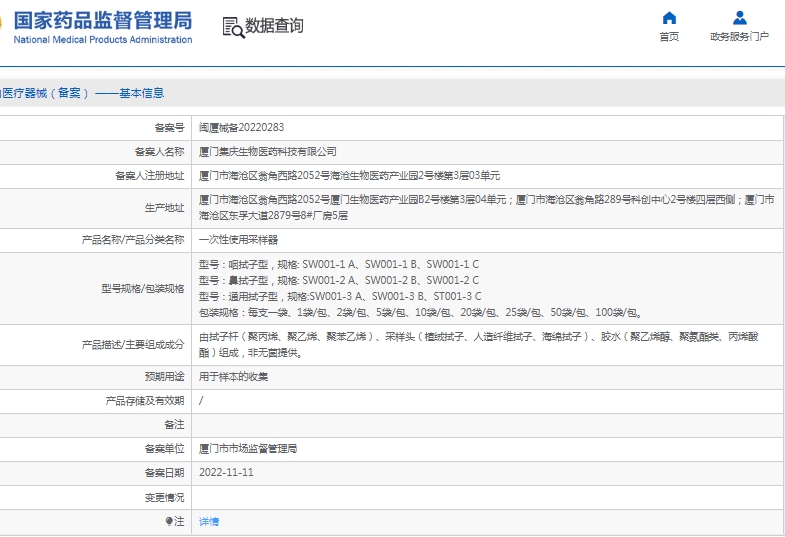785x537 pixels.
Task: Click the 备注 row label
Action: [174, 424]
